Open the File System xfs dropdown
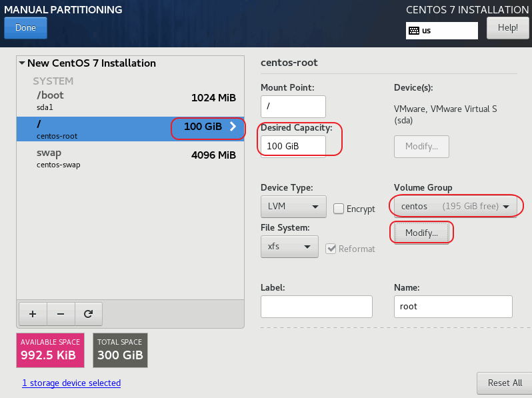 289,247
